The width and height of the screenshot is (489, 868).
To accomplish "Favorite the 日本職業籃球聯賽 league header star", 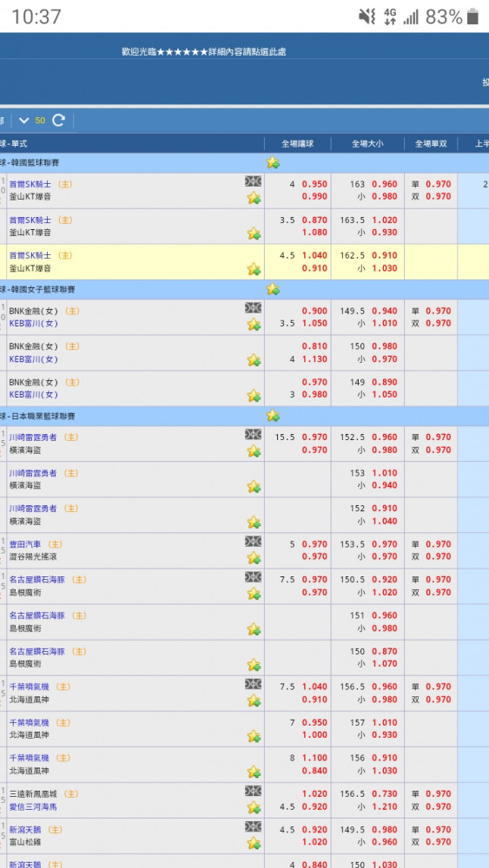I will pyautogui.click(x=273, y=415).
